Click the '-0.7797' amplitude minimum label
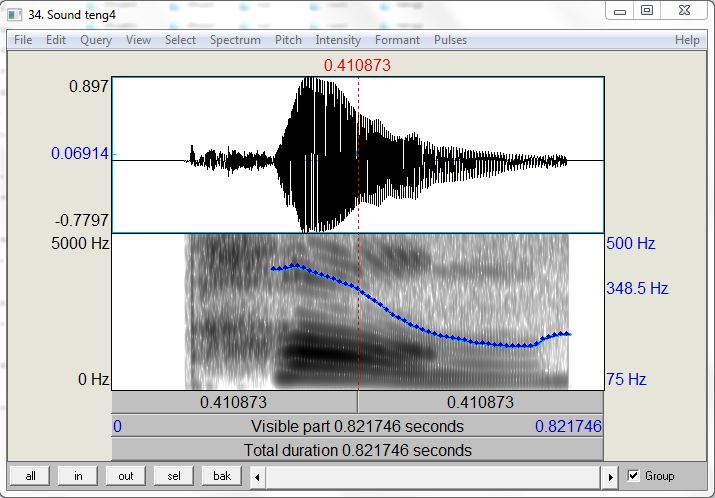 pos(82,220)
